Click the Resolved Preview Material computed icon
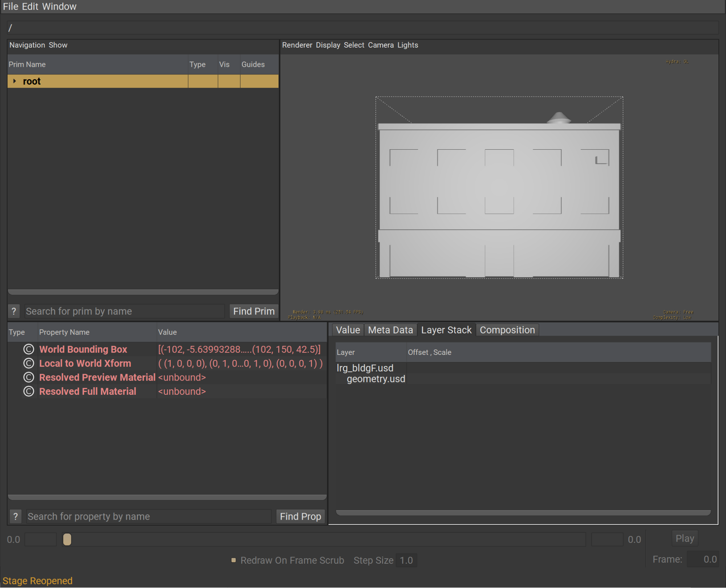 [x=29, y=378]
